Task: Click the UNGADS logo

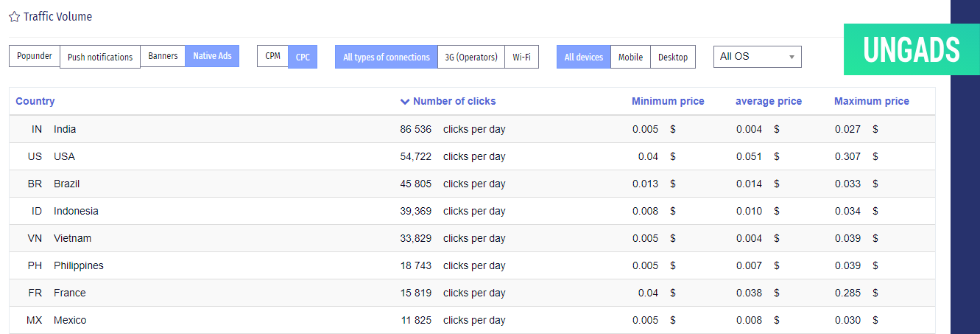Action: click(912, 49)
